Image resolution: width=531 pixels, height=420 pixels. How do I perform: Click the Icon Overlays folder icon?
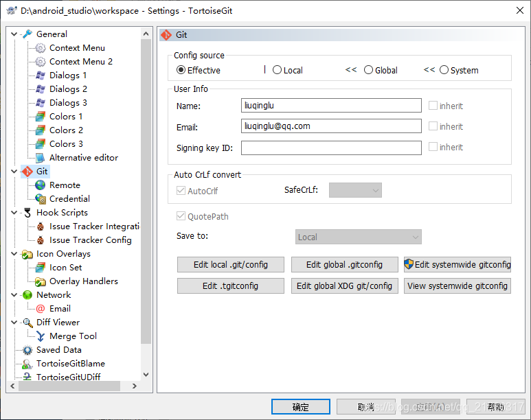coord(27,254)
